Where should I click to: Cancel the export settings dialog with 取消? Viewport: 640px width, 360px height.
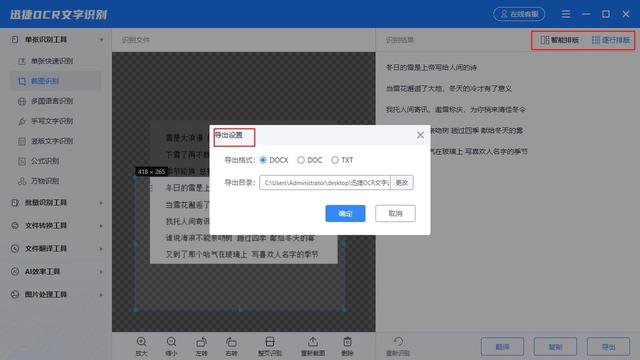click(x=395, y=213)
